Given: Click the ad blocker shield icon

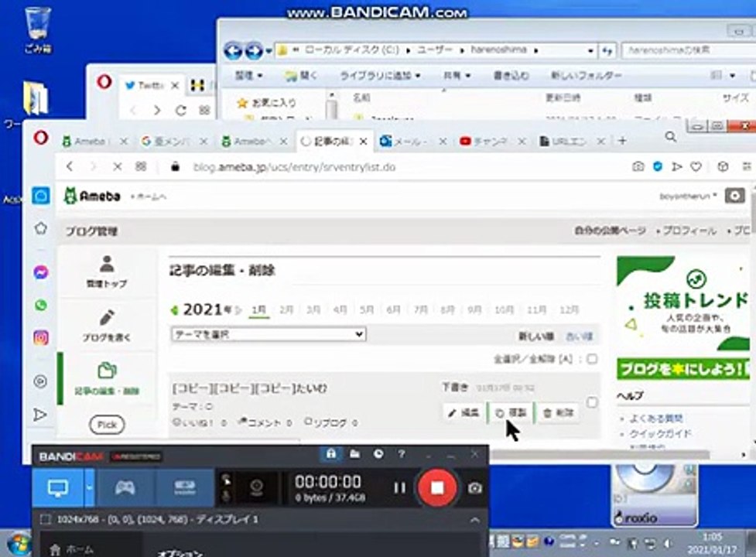Looking at the screenshot, I should [x=657, y=167].
